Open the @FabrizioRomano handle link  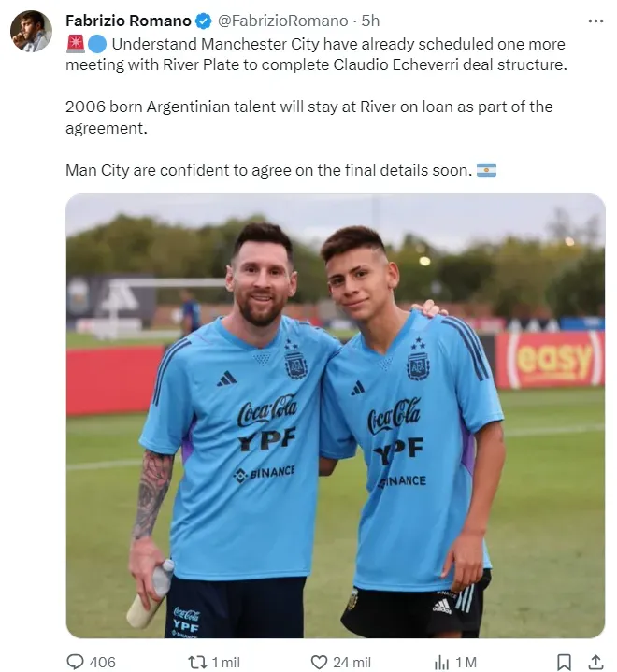coord(283,21)
